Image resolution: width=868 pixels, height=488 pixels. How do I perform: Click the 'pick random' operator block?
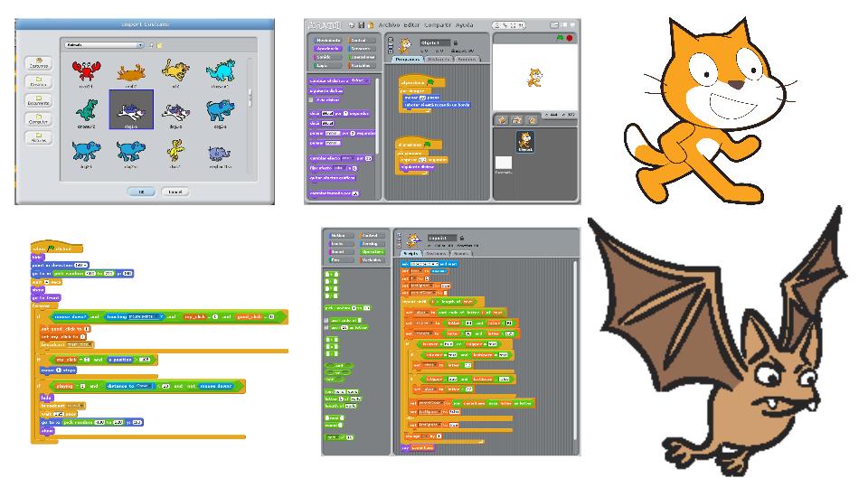348,307
